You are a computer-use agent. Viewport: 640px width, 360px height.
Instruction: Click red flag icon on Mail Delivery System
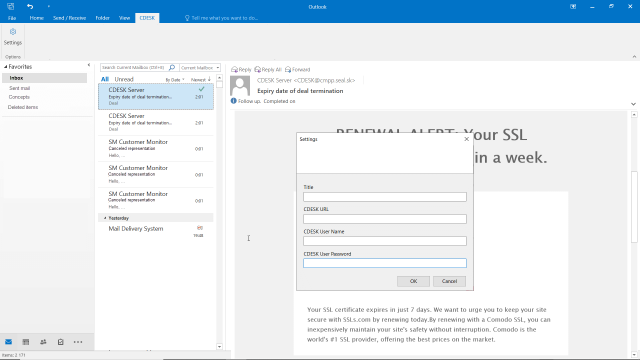[x=200, y=228]
